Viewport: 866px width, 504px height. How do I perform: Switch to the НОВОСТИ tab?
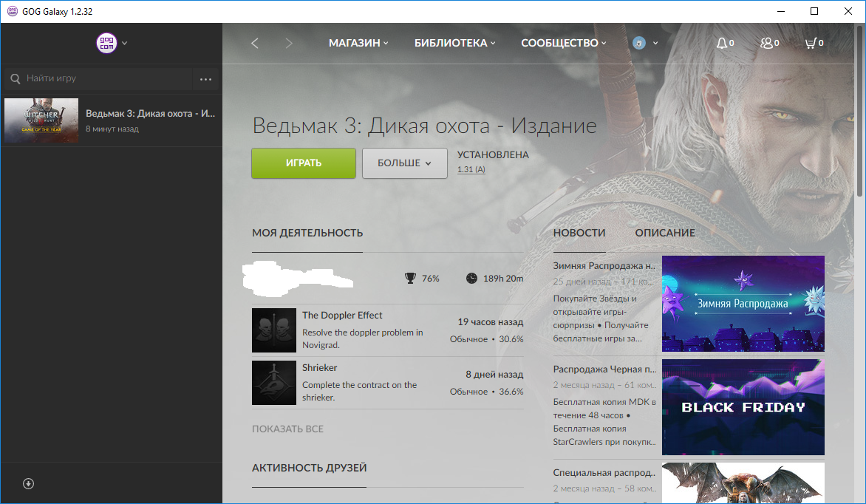point(579,233)
